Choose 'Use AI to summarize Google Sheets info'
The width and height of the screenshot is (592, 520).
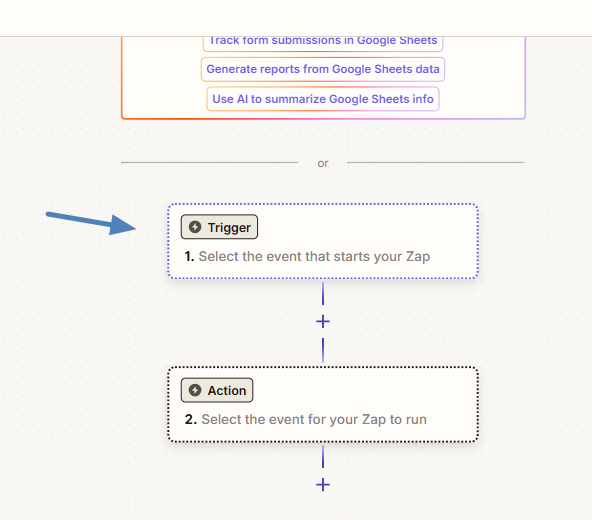click(323, 99)
